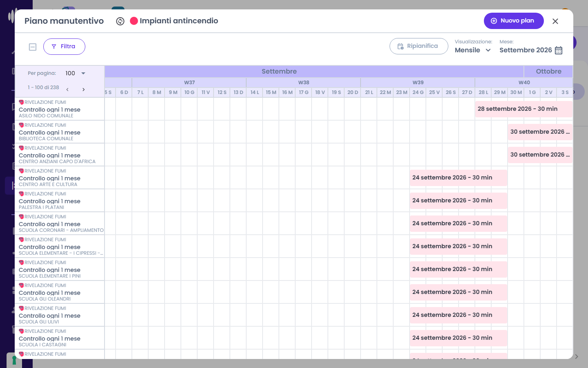Click the smoke detector icon for BIBLIOTECA COMUNALE
Image resolution: width=588 pixels, height=368 pixels.
coord(21,125)
